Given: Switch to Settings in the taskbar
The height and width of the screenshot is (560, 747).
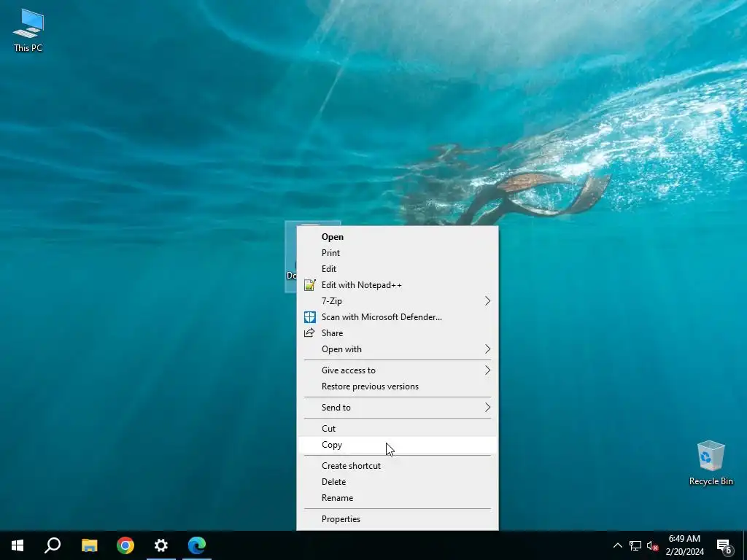Looking at the screenshot, I should (x=161, y=545).
